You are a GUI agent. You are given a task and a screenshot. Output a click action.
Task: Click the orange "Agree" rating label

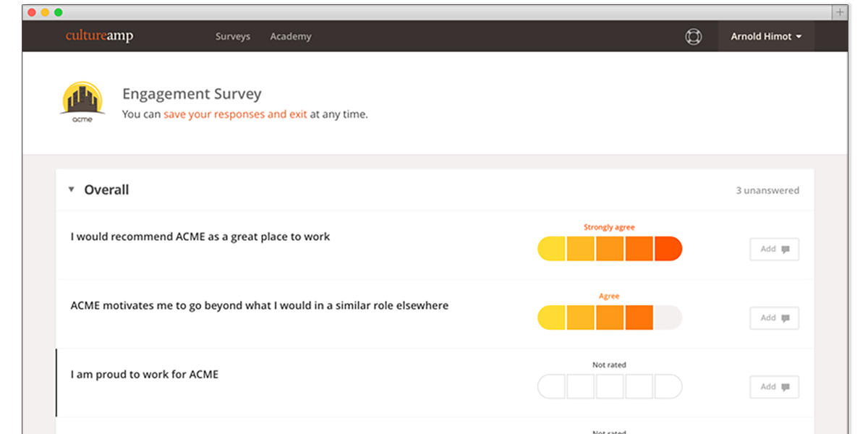coord(609,296)
